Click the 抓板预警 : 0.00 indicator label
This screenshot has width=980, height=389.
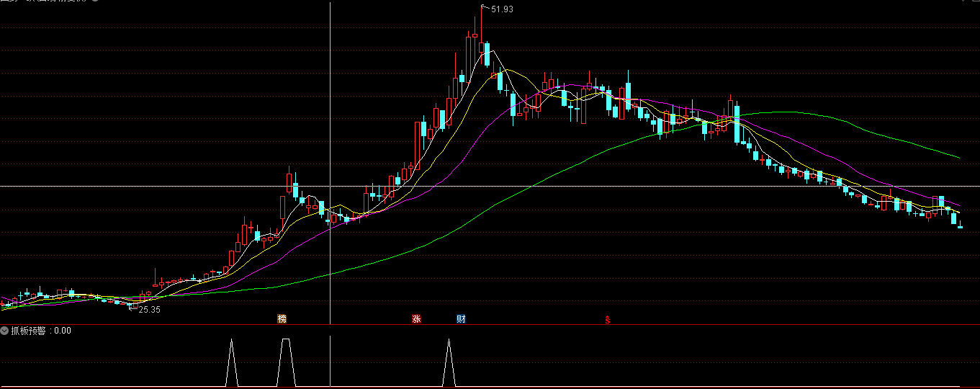pyautogui.click(x=40, y=331)
